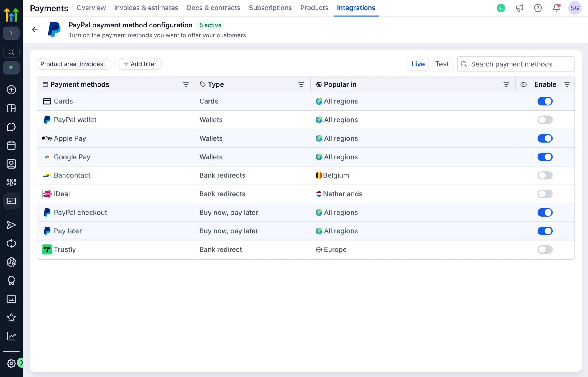Open the sidebar search icon
This screenshot has height=377, width=588.
click(11, 52)
